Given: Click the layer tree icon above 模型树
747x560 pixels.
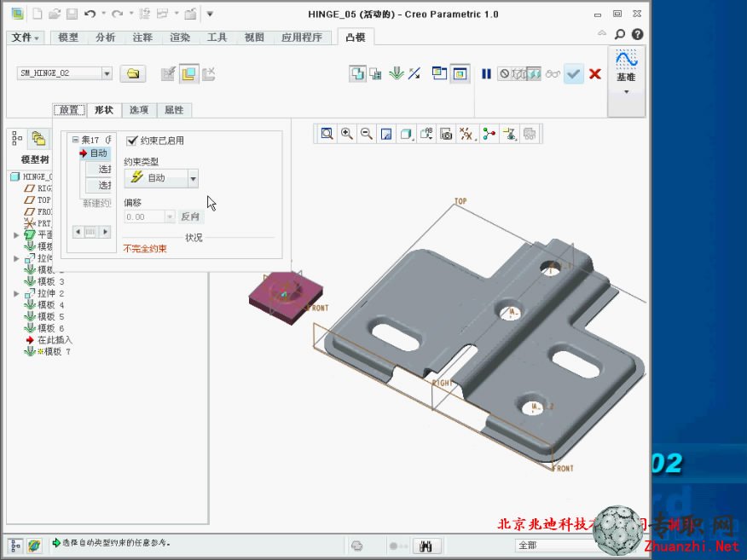Looking at the screenshot, I should coord(38,138).
